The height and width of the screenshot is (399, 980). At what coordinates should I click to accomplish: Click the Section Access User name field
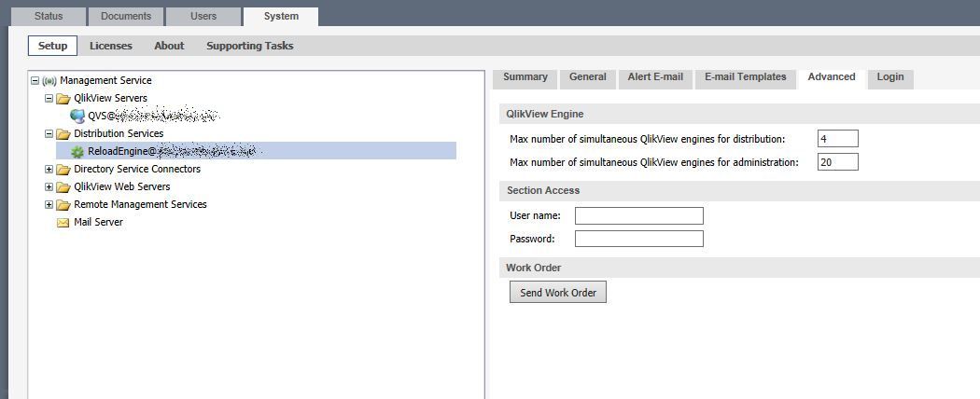click(638, 216)
